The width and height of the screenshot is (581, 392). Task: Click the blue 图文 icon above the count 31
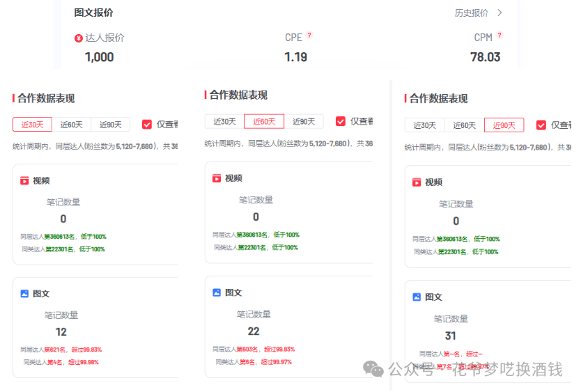pyautogui.click(x=417, y=297)
